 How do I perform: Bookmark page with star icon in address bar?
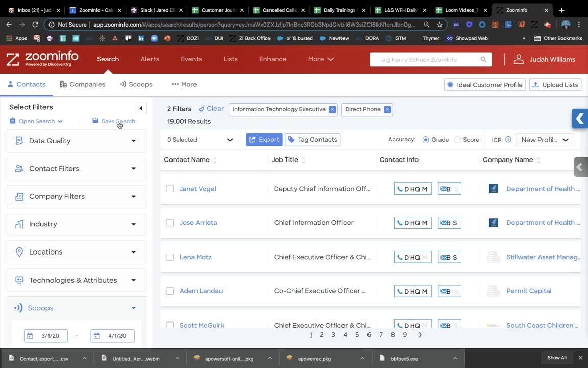[x=439, y=25]
